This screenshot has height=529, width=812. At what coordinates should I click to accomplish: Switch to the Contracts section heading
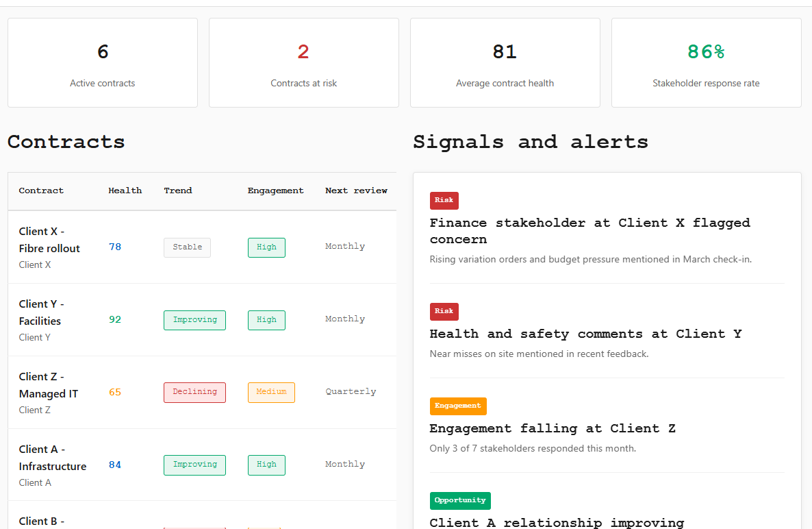pyautogui.click(x=66, y=142)
